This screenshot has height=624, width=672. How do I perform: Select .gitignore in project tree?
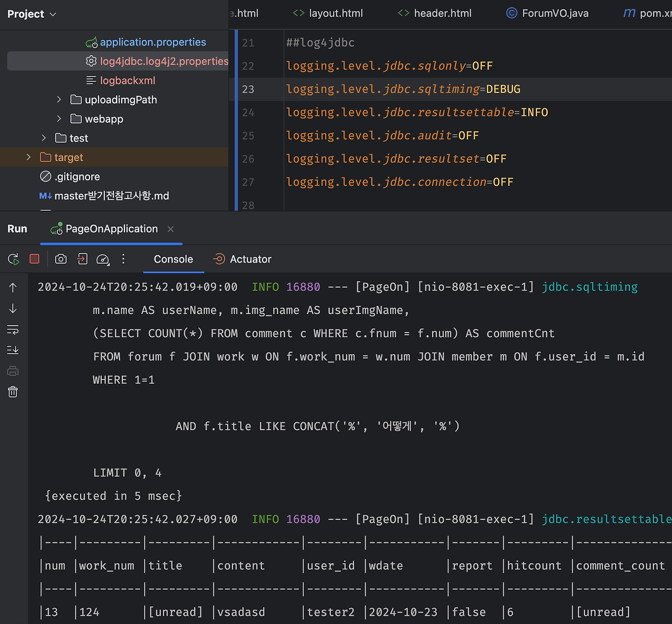pos(77,176)
